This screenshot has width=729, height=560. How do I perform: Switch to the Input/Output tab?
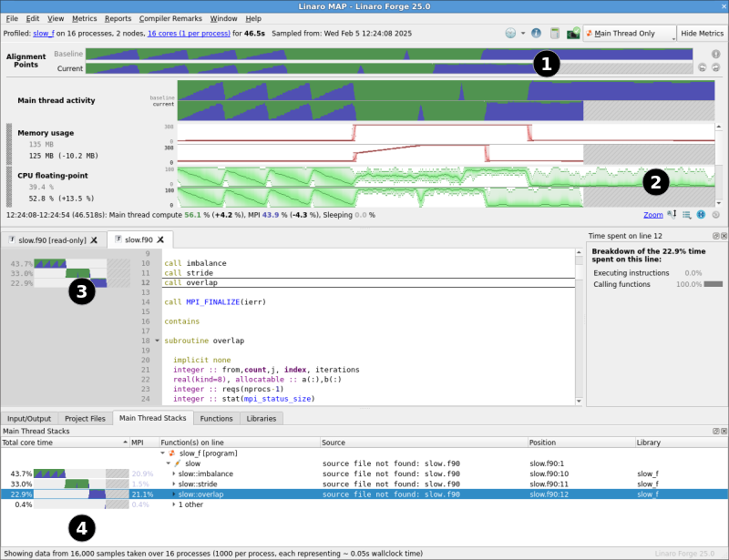[x=29, y=418]
